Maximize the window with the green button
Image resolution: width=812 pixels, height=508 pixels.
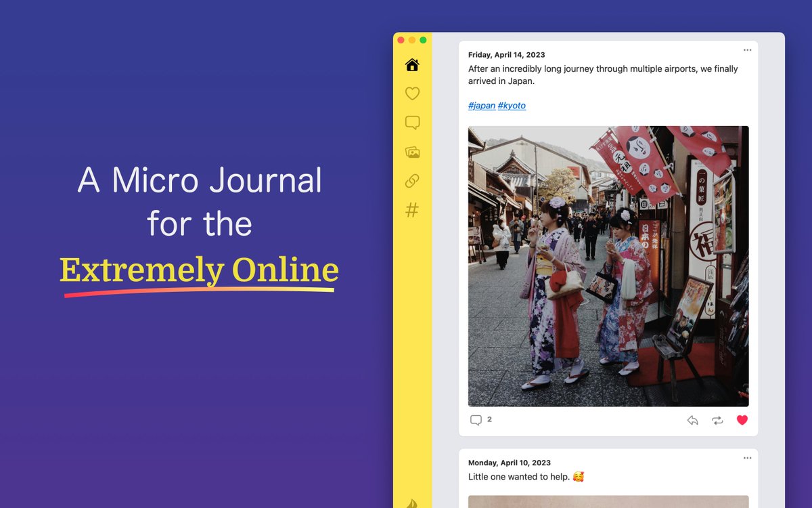point(423,40)
